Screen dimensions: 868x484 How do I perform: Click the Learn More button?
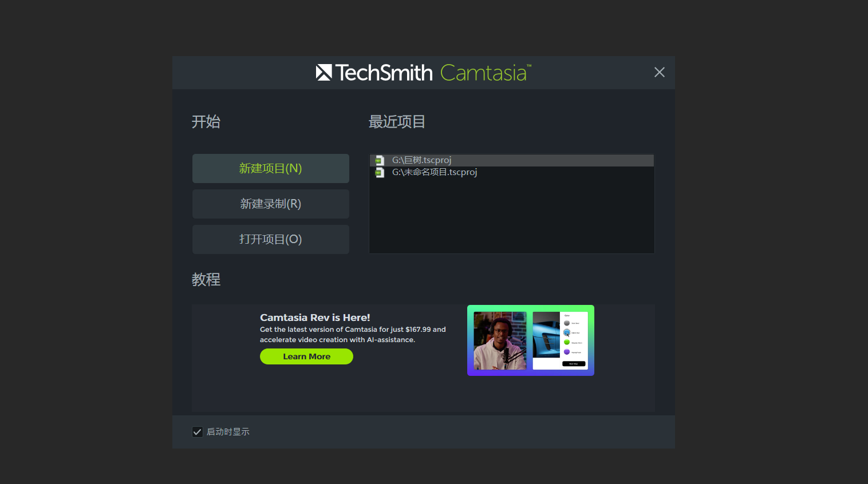(x=306, y=356)
